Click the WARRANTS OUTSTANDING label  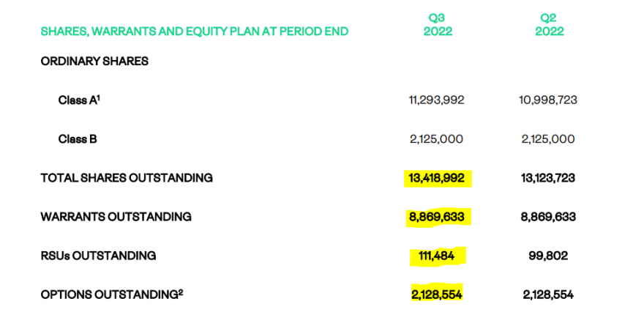tap(116, 217)
